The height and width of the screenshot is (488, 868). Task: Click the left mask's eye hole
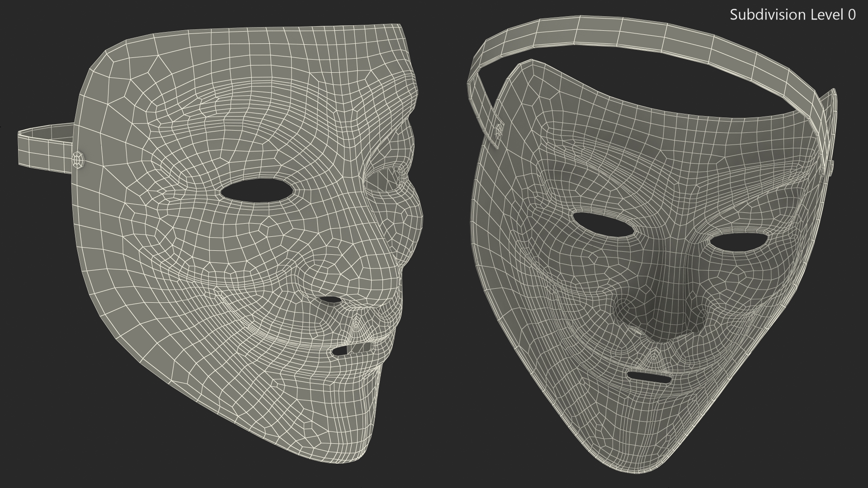(257, 190)
